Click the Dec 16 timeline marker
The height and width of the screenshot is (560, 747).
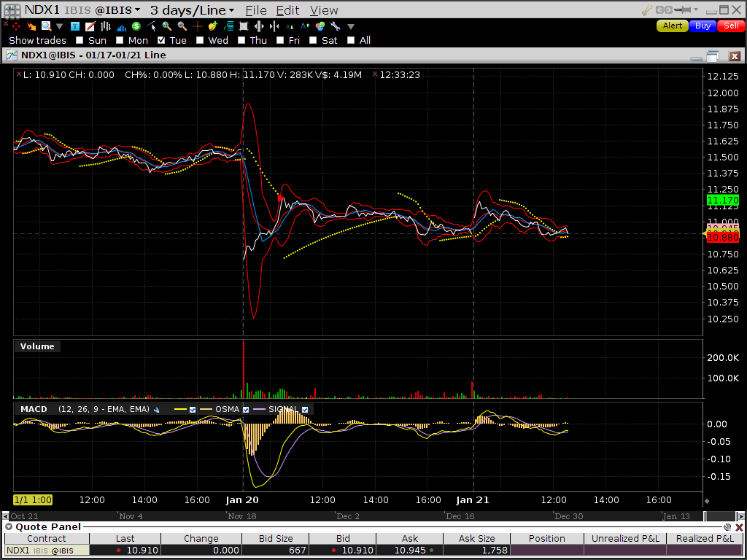[x=460, y=516]
